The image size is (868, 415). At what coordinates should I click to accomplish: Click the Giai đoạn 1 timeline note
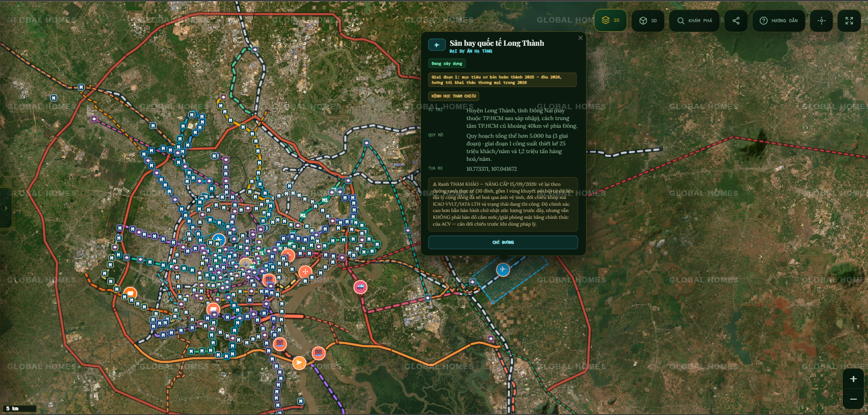click(502, 80)
